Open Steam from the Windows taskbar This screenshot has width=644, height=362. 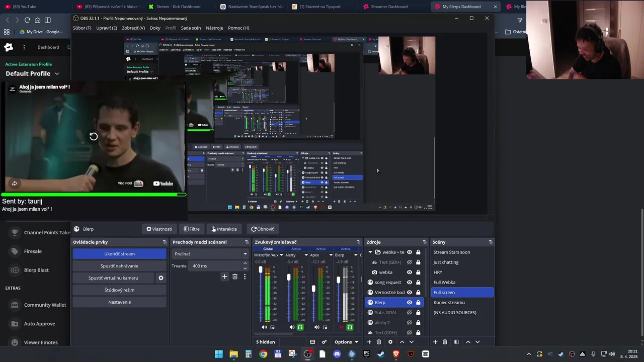pyautogui.click(x=381, y=354)
